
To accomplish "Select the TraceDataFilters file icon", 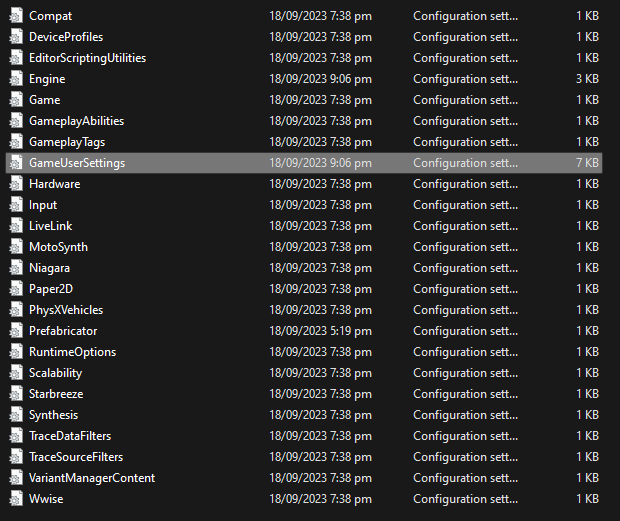I will pos(16,436).
